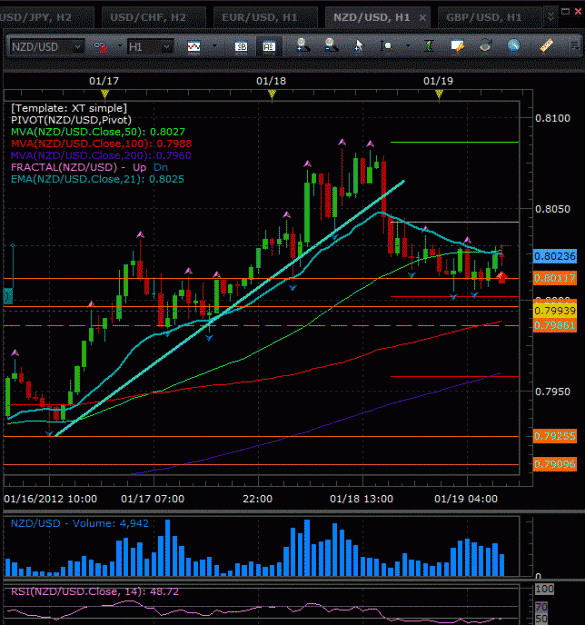The width and height of the screenshot is (585, 625).
Task: Select the cursor pointer tool
Action: tap(359, 46)
